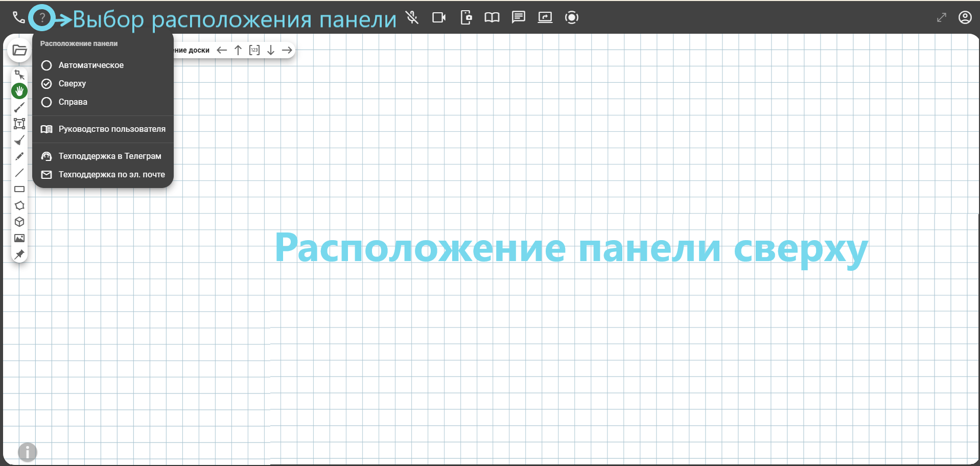Choose Сверху panel placement option
This screenshot has width=980, height=466.
click(x=72, y=84)
